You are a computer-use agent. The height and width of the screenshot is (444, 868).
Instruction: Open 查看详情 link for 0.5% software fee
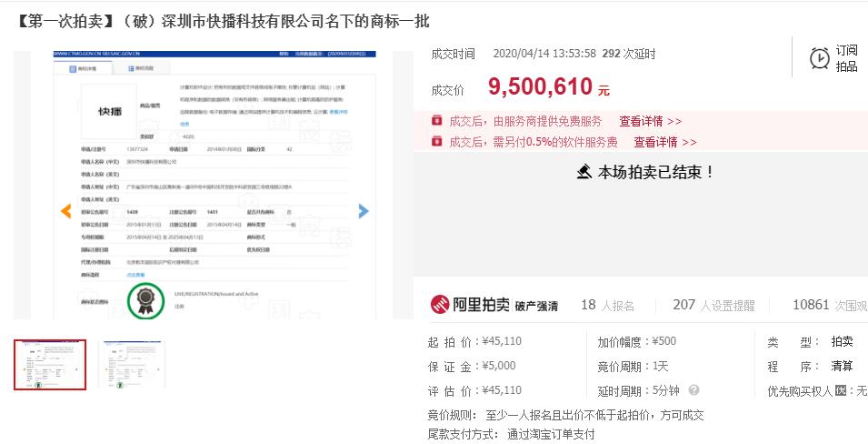click(664, 143)
